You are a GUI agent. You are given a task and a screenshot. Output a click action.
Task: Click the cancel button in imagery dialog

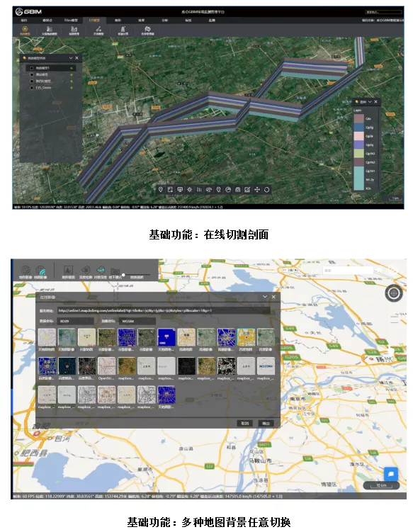(x=244, y=423)
